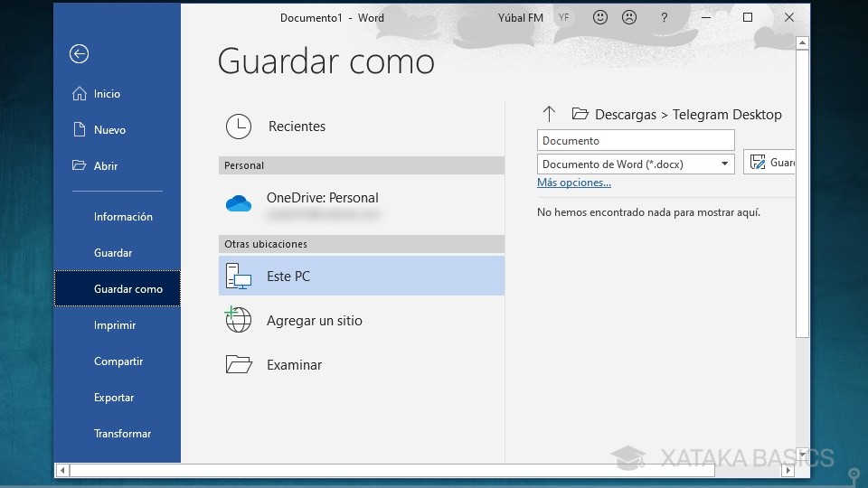Click the horizontal scrollbar right arrow
The width and height of the screenshot is (868, 488).
click(788, 470)
